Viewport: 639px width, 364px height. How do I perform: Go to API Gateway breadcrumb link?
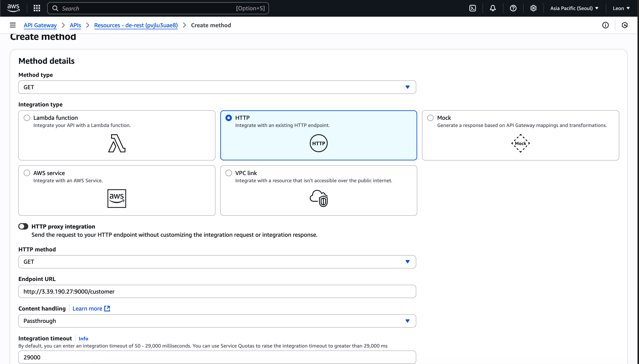pos(40,25)
